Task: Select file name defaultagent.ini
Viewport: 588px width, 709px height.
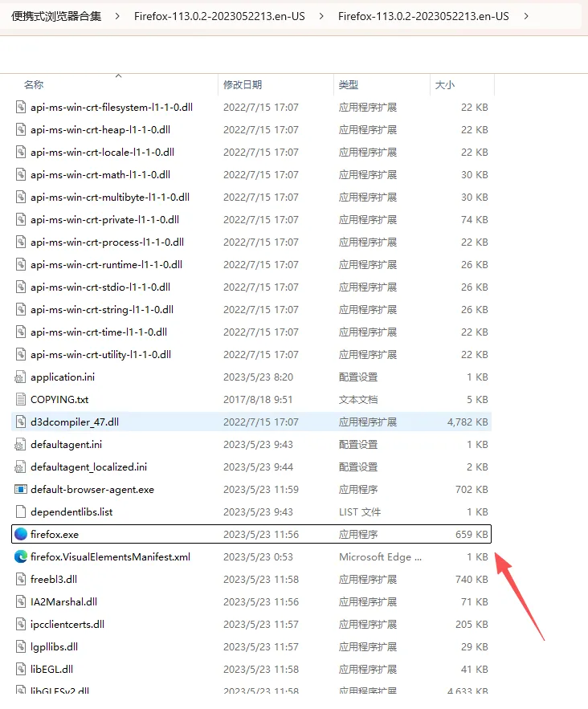Action: pyautogui.click(x=66, y=445)
